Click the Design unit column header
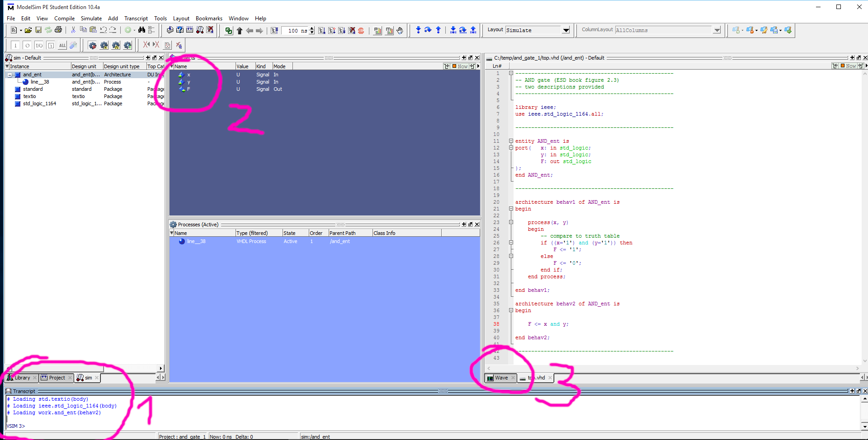This screenshot has height=440, width=868. (84, 66)
